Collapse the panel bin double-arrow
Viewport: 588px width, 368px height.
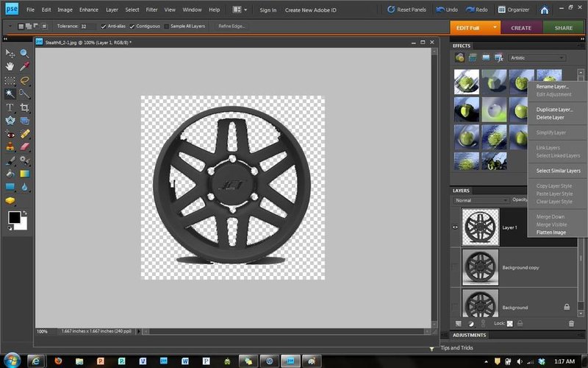point(582,39)
